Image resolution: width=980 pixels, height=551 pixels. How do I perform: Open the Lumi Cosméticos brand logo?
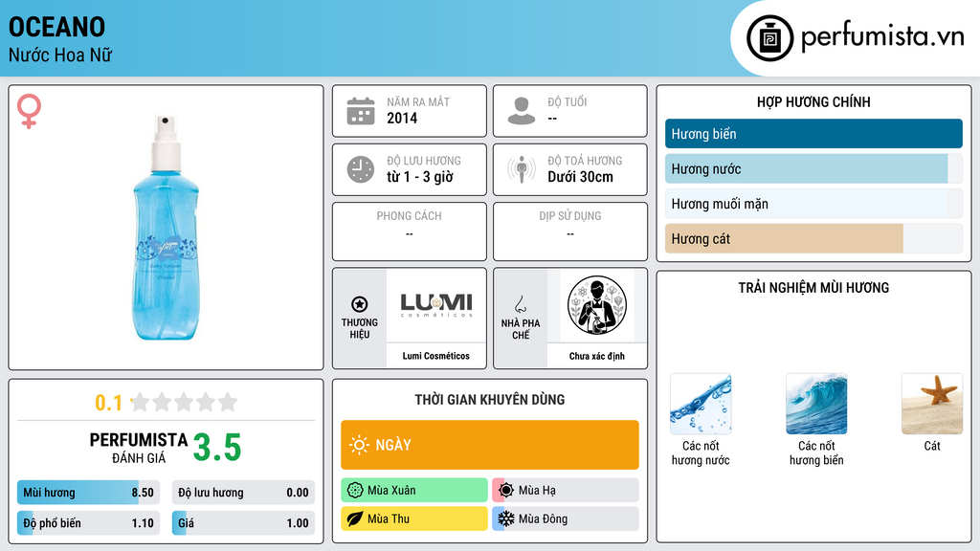coord(436,305)
